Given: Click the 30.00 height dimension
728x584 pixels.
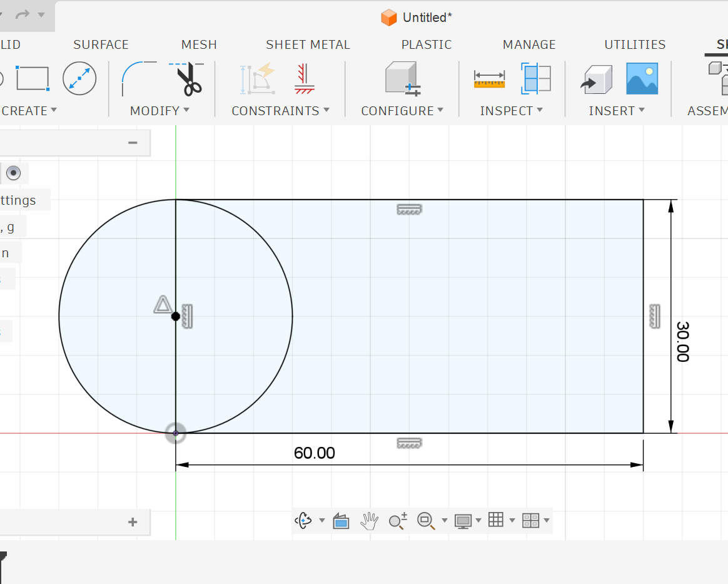Looking at the screenshot, I should [682, 342].
